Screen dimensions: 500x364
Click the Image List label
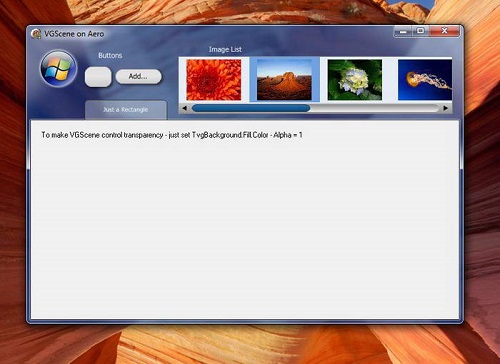point(225,49)
